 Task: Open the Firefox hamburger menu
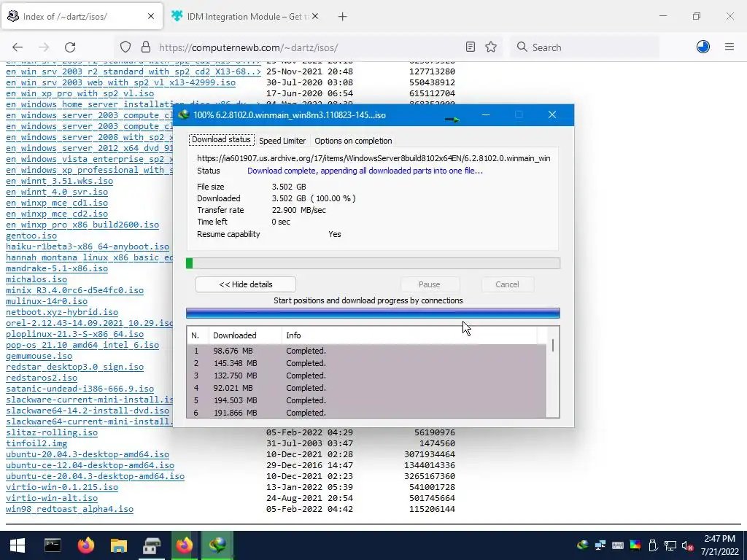[x=729, y=47]
